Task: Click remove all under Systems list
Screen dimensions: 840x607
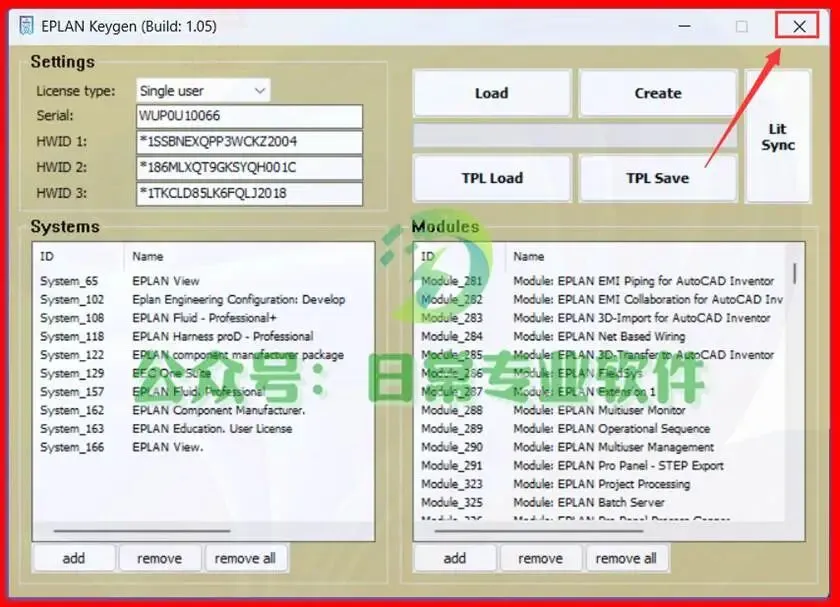Action: pos(245,558)
